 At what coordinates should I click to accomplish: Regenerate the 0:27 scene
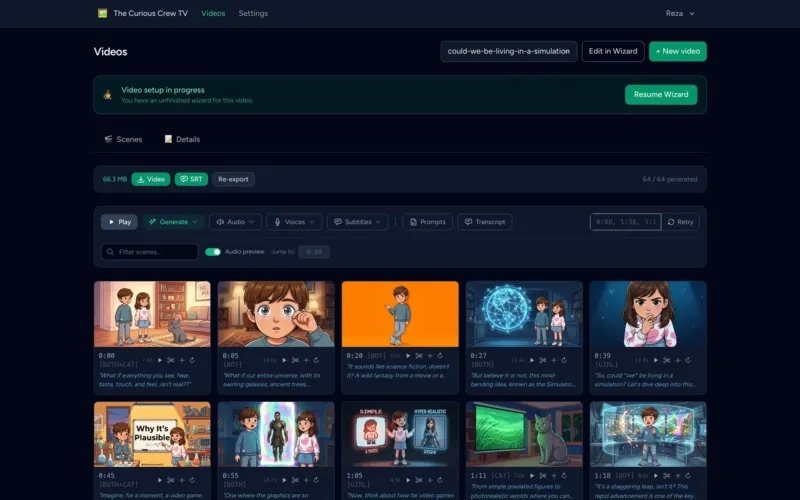[x=564, y=360]
